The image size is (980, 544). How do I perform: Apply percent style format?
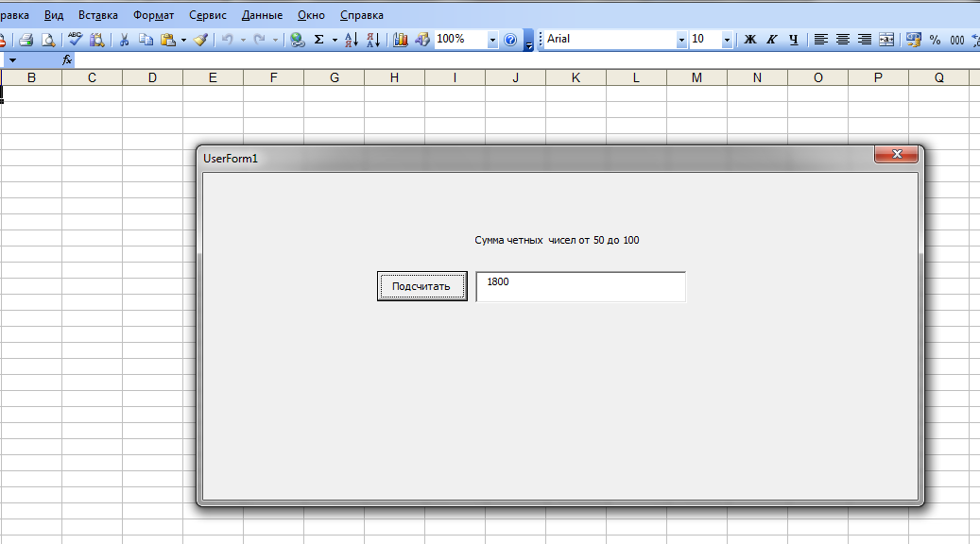(935, 40)
